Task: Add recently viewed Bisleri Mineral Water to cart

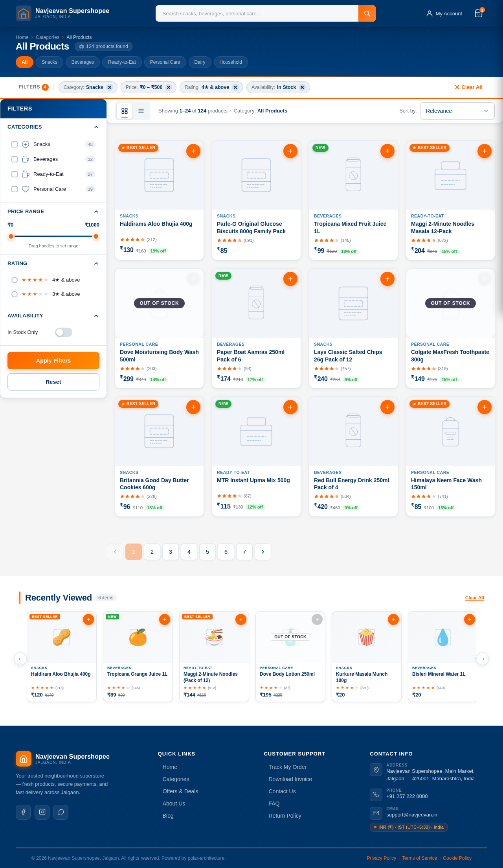Action: [x=470, y=619]
